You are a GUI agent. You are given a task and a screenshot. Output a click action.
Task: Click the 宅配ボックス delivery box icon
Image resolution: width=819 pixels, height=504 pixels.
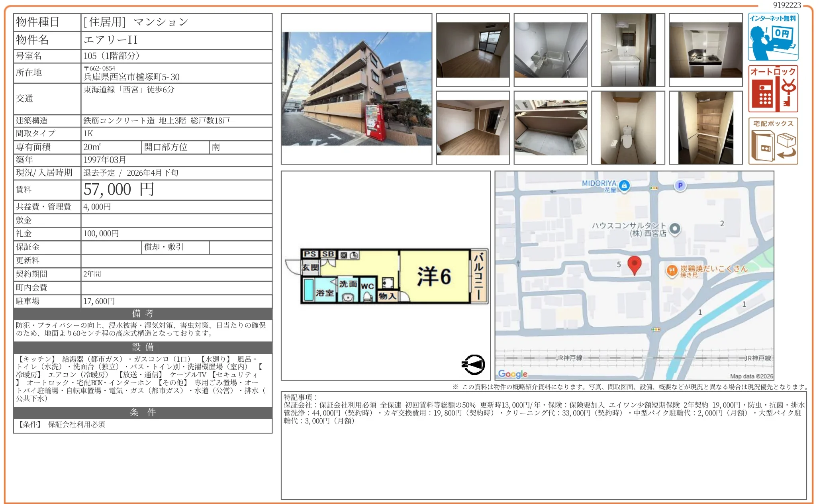773,141
